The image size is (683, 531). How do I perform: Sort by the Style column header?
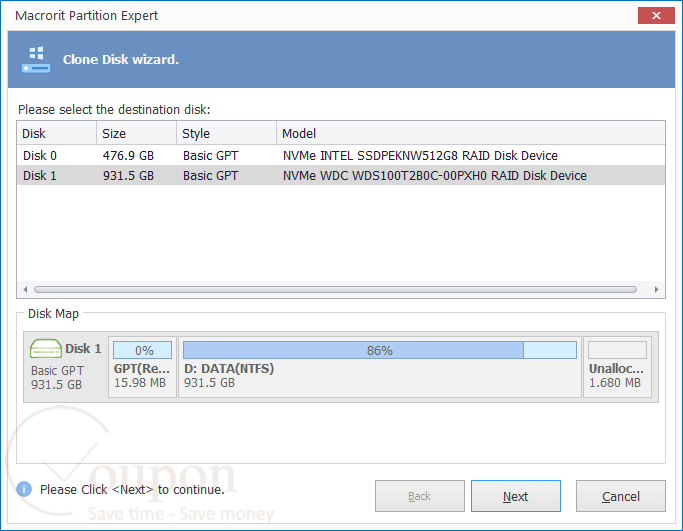coord(227,133)
